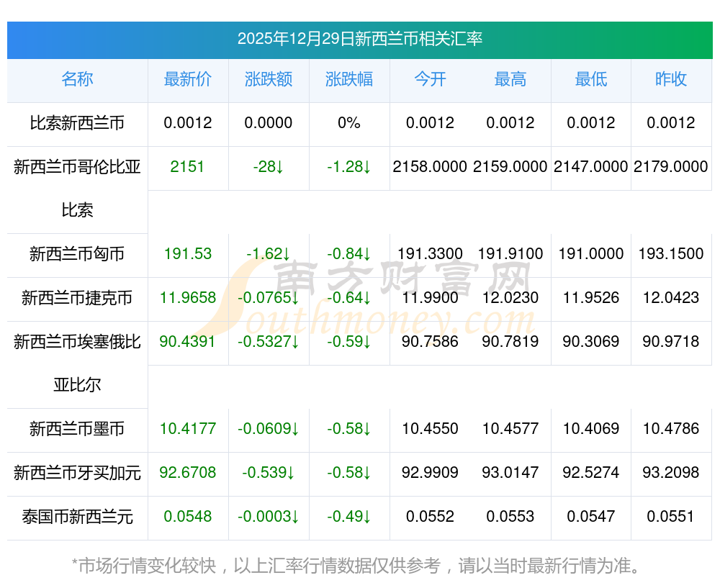This screenshot has height=588, width=720.
Task: Select the 泰国币新西兰元 row name
Action: (77, 517)
